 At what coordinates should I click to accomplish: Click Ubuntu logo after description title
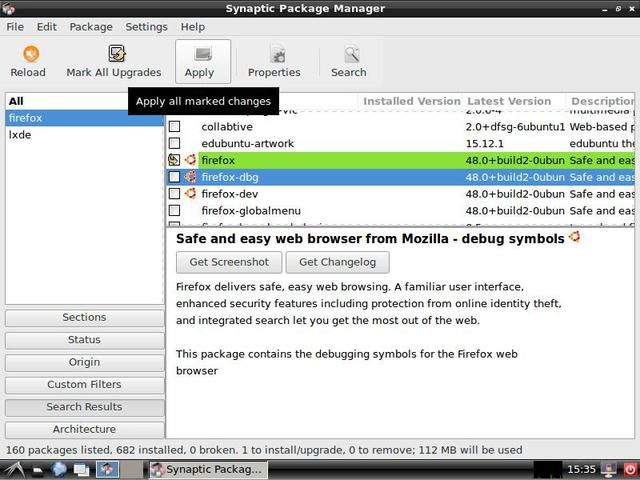574,236
